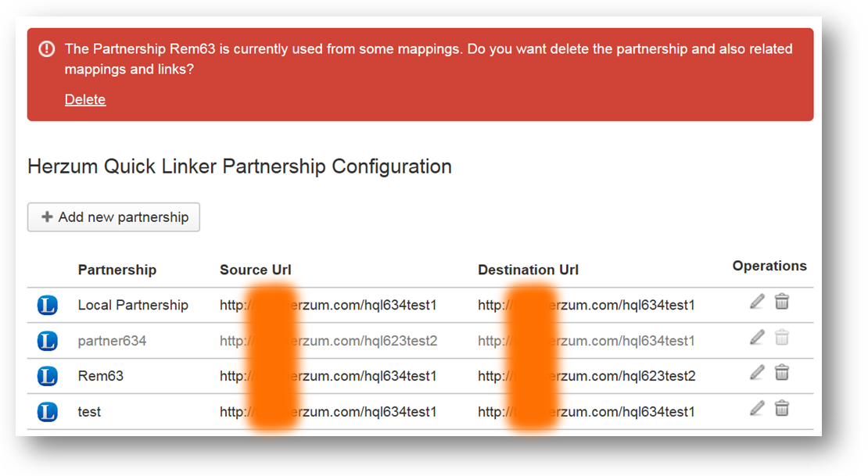The image size is (868, 476).
Task: Click the Operations column header
Action: (769, 266)
